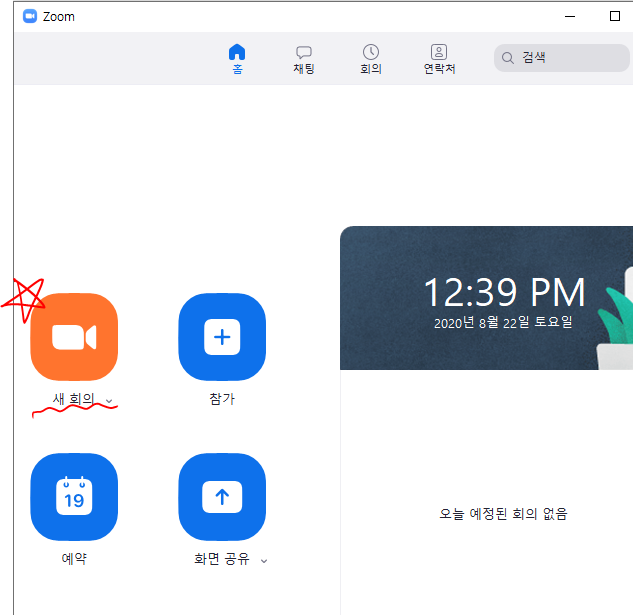Viewport: 633px width, 615px height.
Task: Go to the 홈 home tab
Action: (237, 59)
